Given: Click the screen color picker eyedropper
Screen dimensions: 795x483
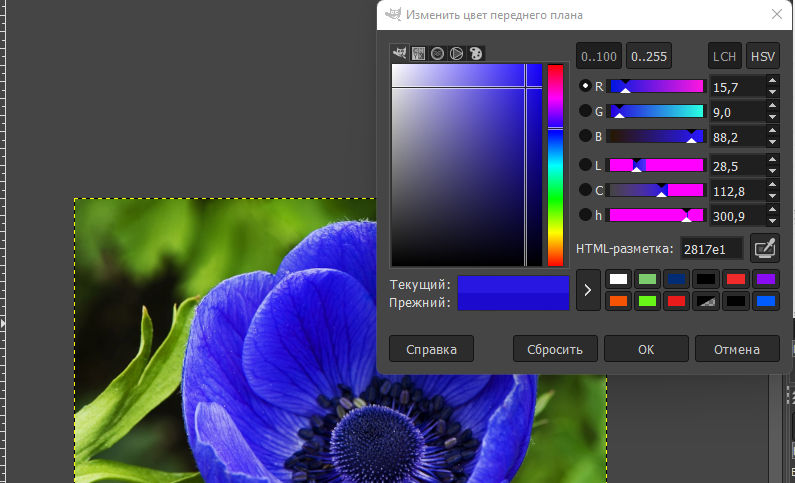Looking at the screenshot, I should tap(765, 248).
